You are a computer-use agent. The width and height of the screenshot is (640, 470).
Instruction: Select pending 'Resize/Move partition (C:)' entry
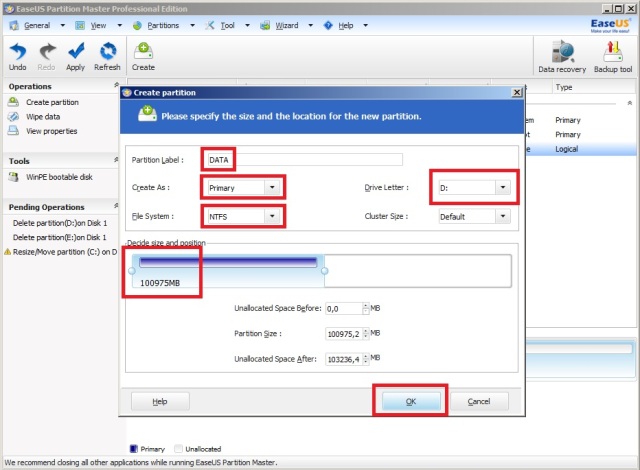65,252
